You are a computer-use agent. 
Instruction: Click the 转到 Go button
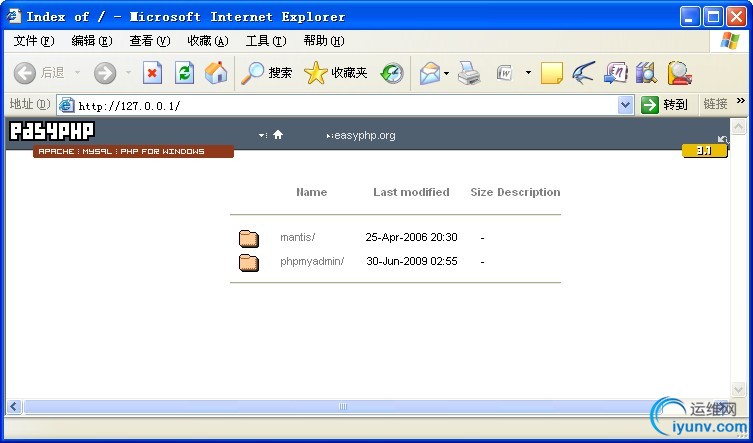pos(665,104)
